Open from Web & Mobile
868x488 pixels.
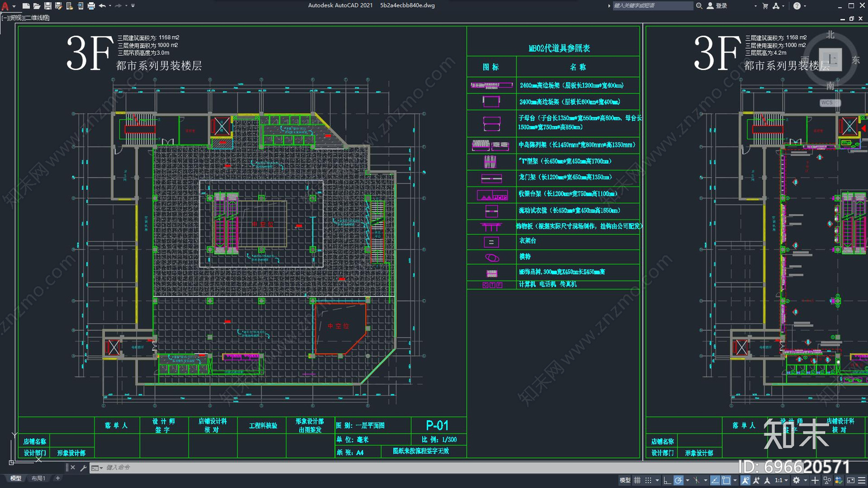tap(69, 5)
